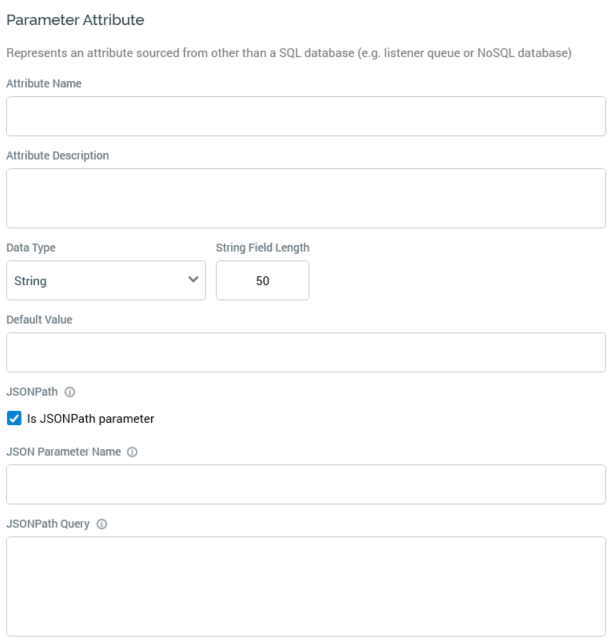
Task: Open the Data Type dropdown showing String
Action: 105,281
